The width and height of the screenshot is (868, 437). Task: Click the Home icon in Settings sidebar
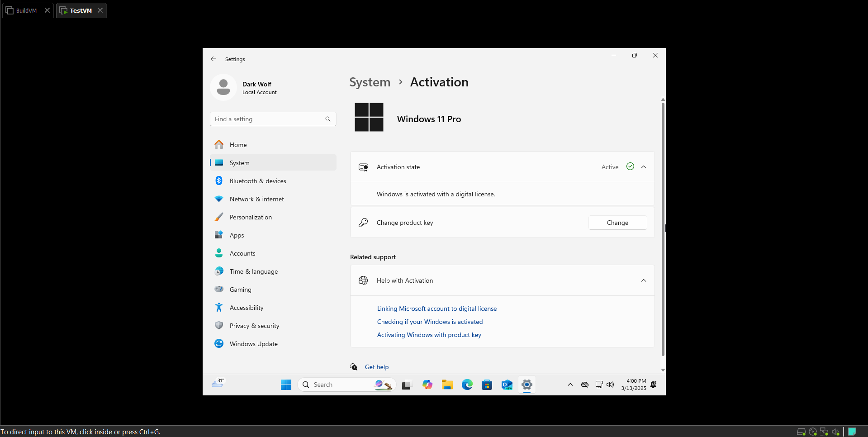219,145
